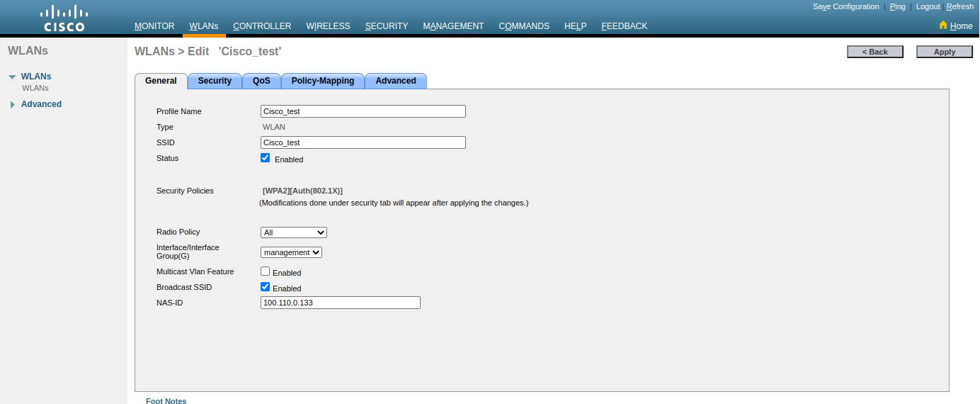Click the Back button
This screenshot has height=404, width=980.
[x=875, y=52]
